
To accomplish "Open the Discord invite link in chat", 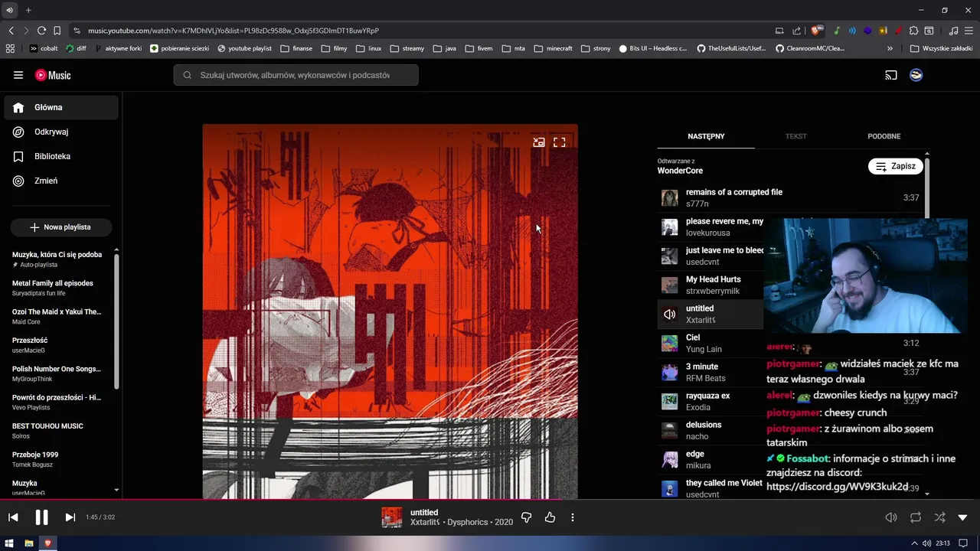I will click(x=837, y=487).
